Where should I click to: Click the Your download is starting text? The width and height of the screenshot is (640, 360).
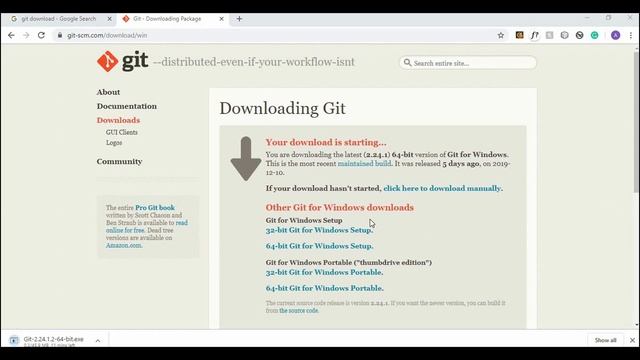coord(326,142)
